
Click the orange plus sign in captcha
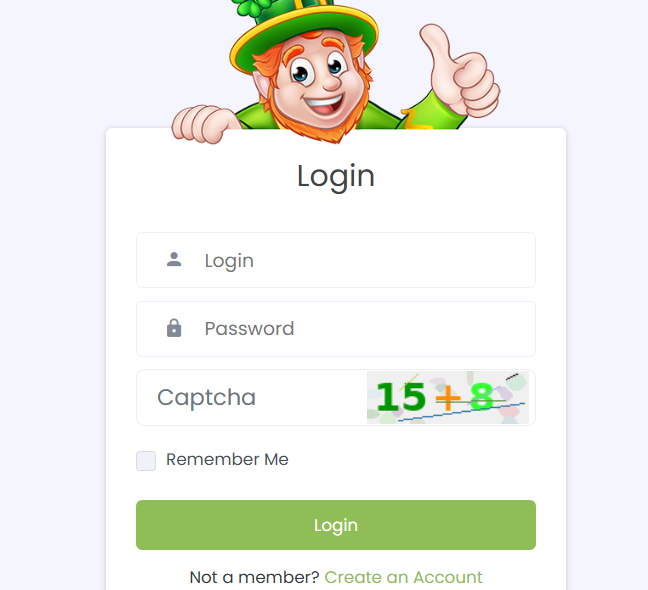(x=449, y=399)
